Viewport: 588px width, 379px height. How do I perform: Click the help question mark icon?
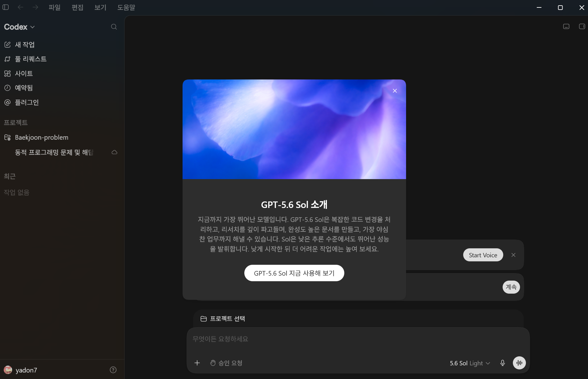113,370
